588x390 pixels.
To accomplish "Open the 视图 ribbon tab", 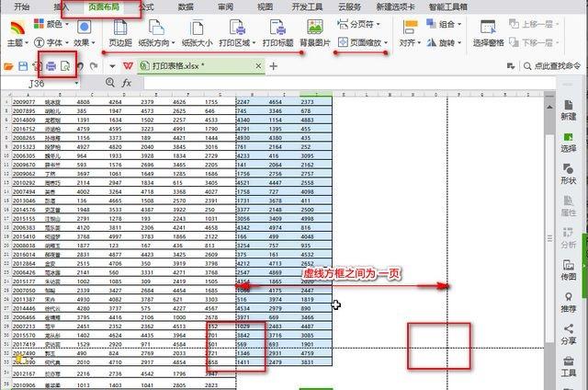I will tap(266, 6).
